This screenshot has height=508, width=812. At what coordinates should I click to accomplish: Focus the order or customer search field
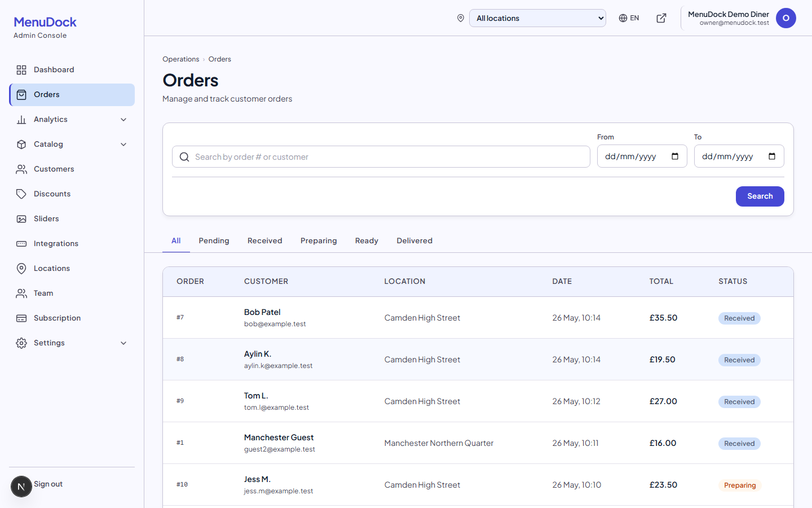click(x=381, y=157)
